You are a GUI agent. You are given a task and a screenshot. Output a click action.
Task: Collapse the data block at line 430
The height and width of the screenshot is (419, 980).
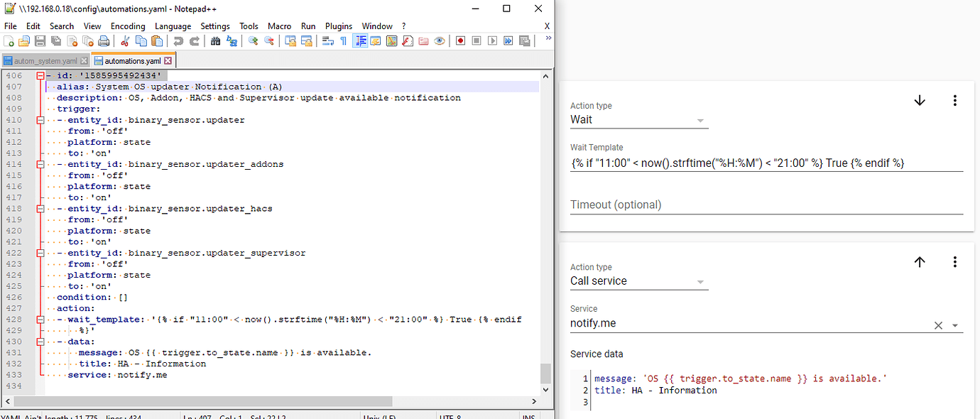pos(40,341)
